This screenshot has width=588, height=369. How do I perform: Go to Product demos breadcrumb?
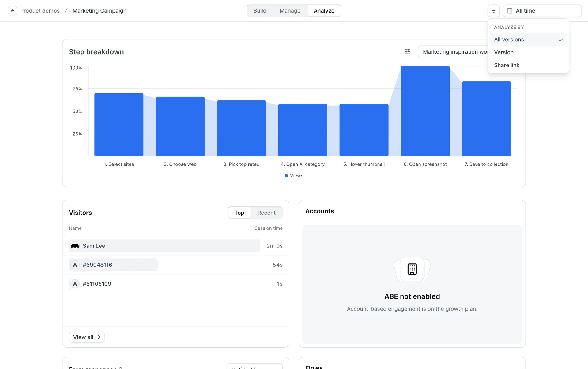point(40,11)
